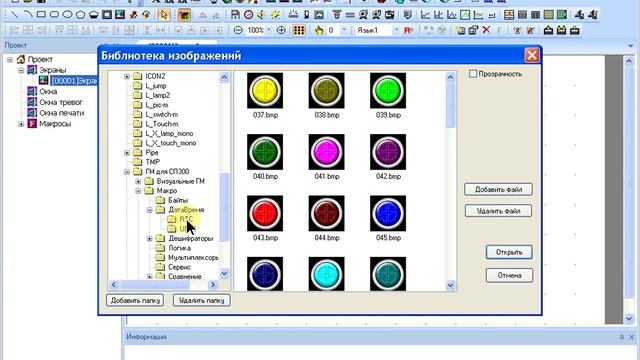Expand the Визуальные ГМ folder
Screen dimensions: 640x360
138,181
